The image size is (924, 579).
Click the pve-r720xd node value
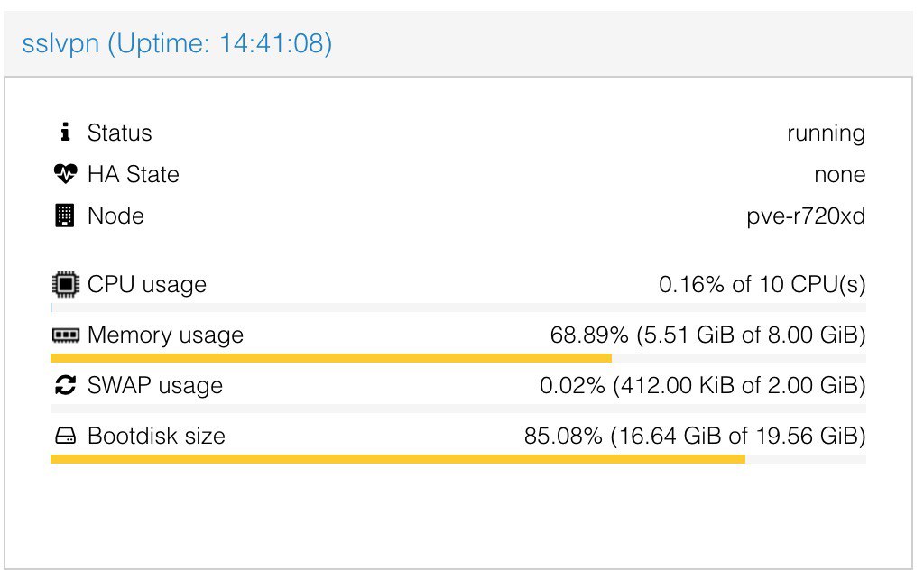806,216
